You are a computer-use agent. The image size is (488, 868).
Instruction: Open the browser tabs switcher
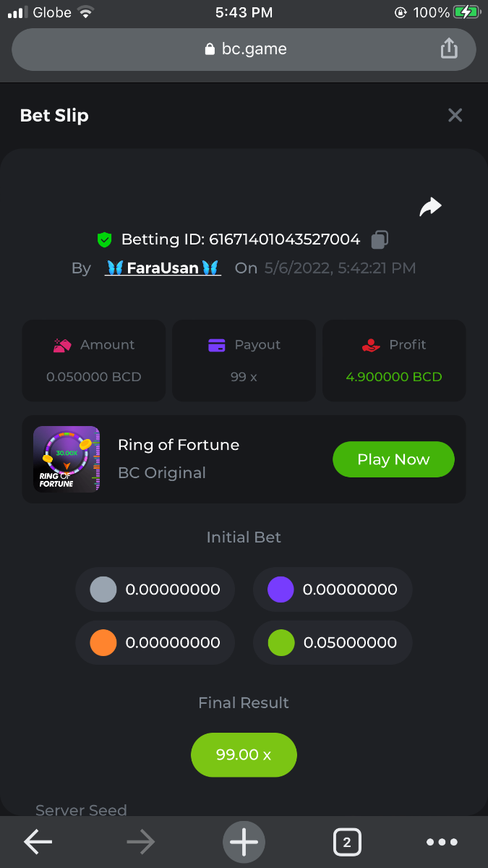tap(347, 842)
